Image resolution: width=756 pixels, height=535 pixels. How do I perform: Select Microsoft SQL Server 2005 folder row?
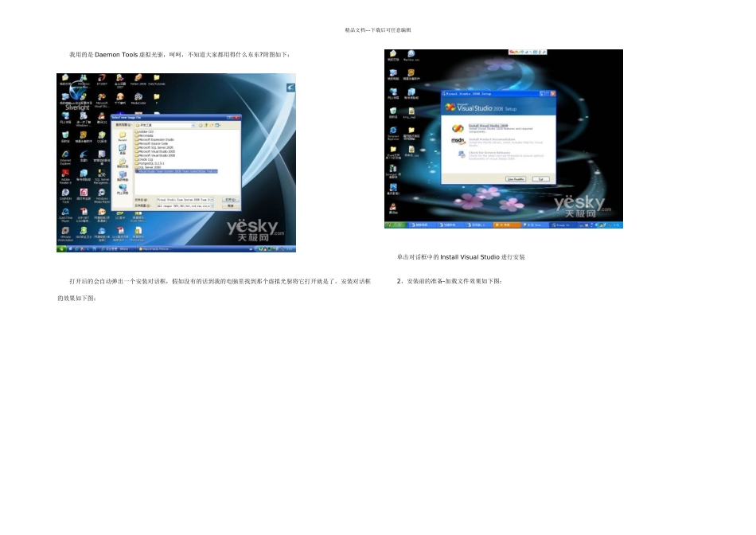154,147
